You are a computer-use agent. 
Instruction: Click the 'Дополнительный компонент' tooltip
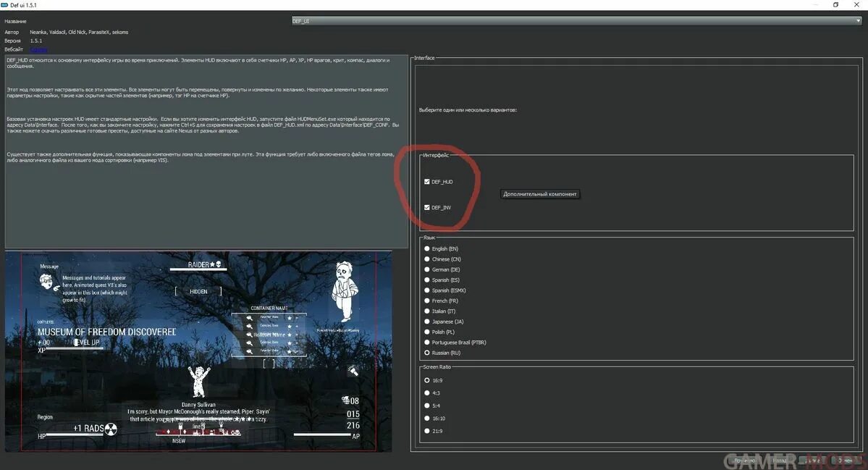tap(540, 194)
